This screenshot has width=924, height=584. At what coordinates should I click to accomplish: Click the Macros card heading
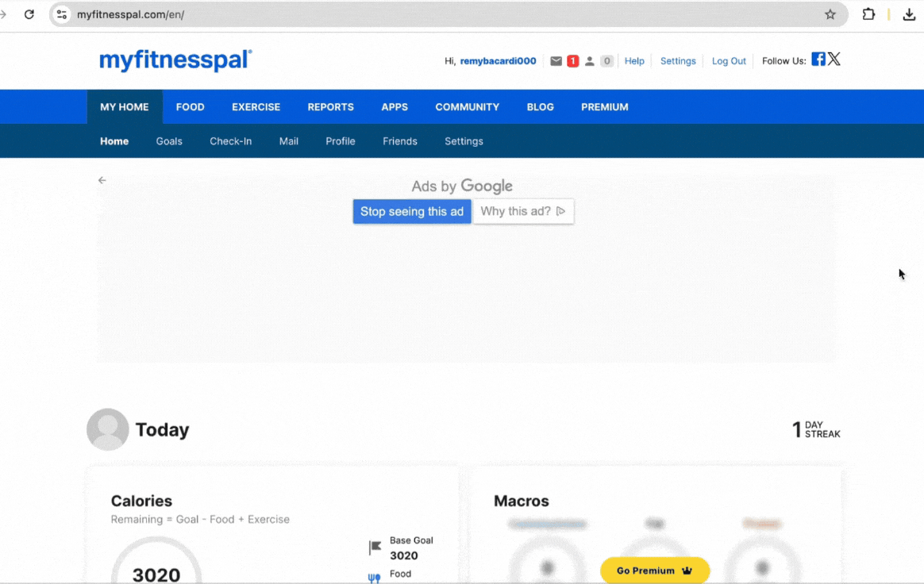(x=521, y=501)
